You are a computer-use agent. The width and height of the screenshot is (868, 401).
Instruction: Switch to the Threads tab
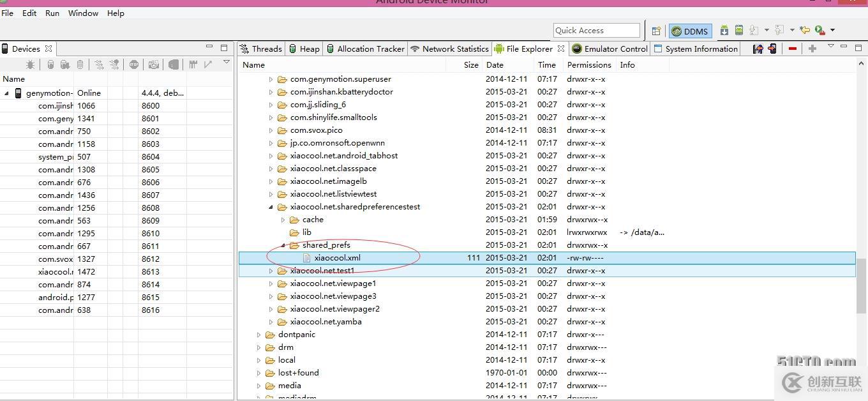[x=261, y=49]
